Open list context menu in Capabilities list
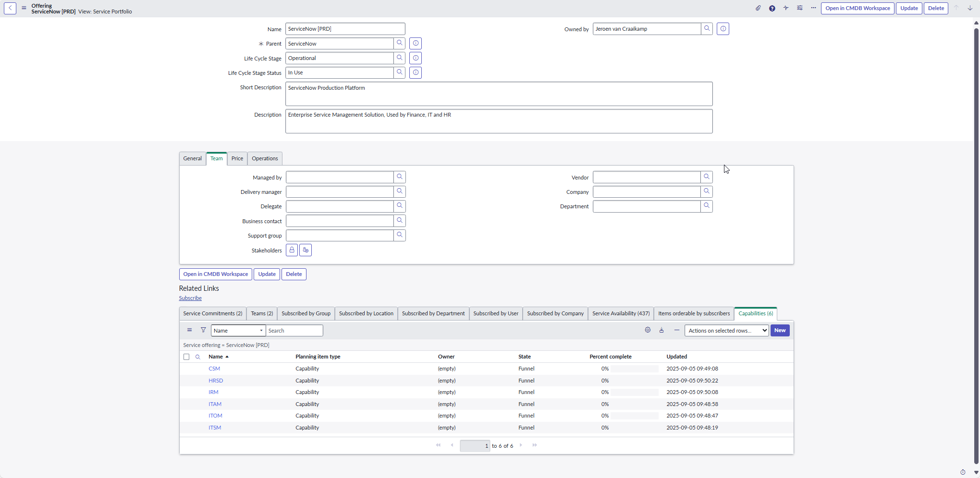 click(x=190, y=330)
